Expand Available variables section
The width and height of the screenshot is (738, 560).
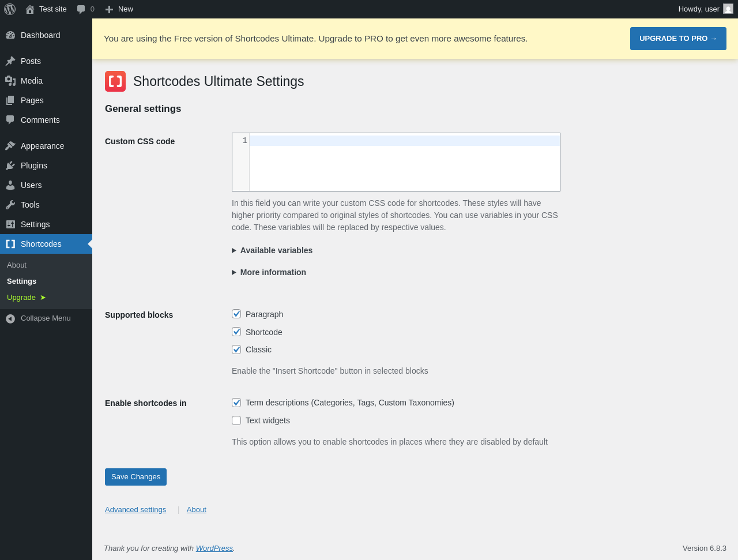[x=272, y=250]
